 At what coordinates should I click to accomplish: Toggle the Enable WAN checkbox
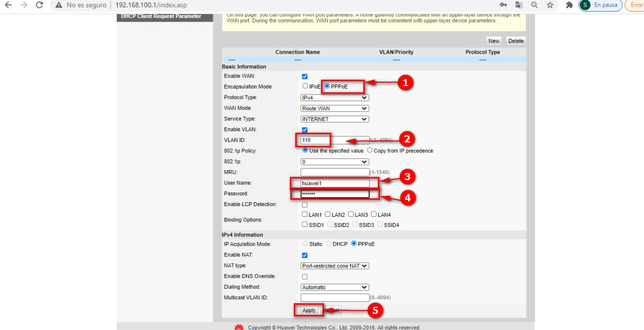coord(304,76)
